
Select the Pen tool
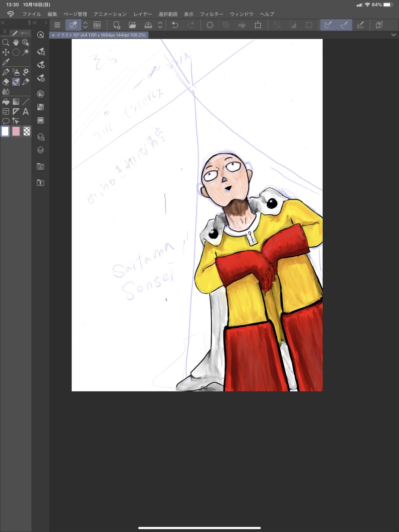pos(5,72)
